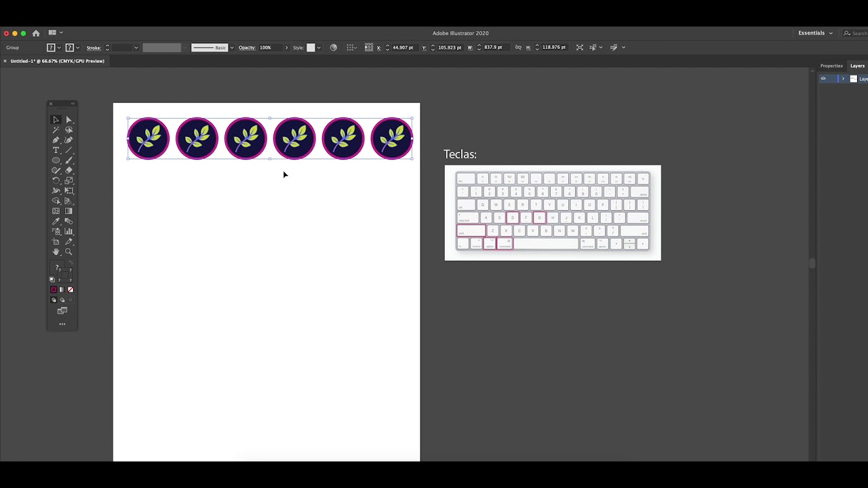Select the Rotate tool
Screen dimensions: 868x488
56,180
